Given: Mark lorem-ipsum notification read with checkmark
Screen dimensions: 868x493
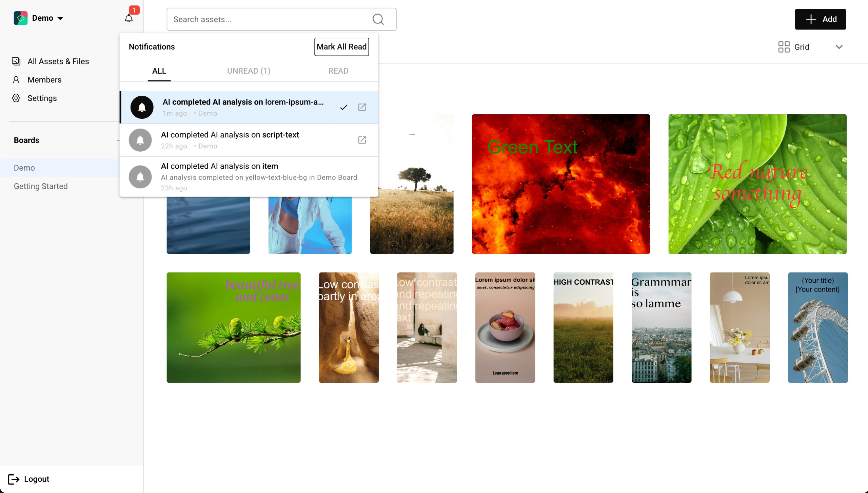Looking at the screenshot, I should pos(344,107).
